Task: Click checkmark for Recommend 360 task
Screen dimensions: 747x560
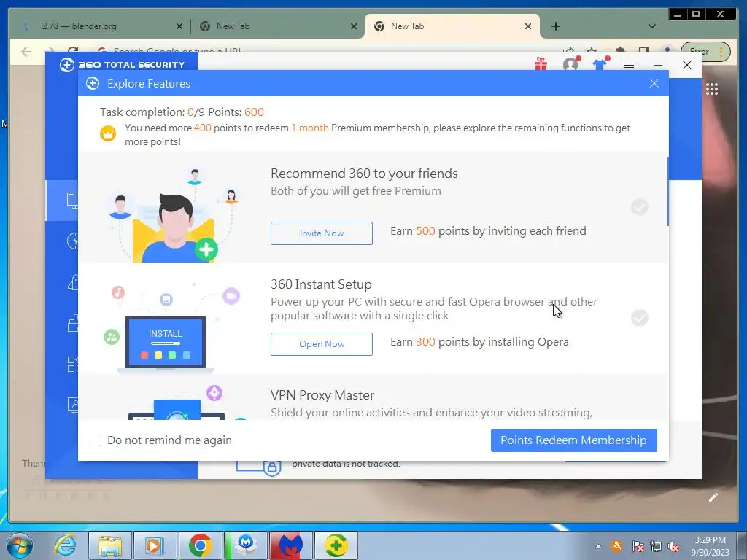Action: [x=639, y=207]
